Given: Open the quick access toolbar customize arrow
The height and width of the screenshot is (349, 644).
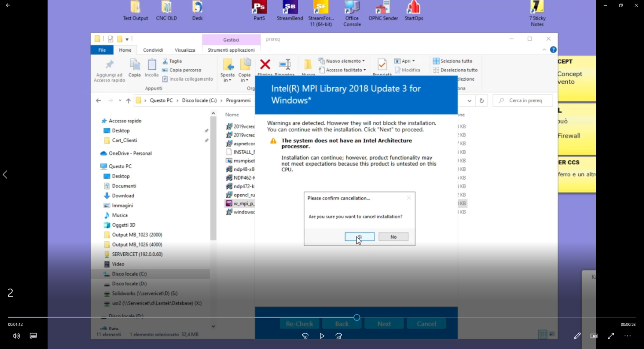Looking at the screenshot, I should pos(127,39).
